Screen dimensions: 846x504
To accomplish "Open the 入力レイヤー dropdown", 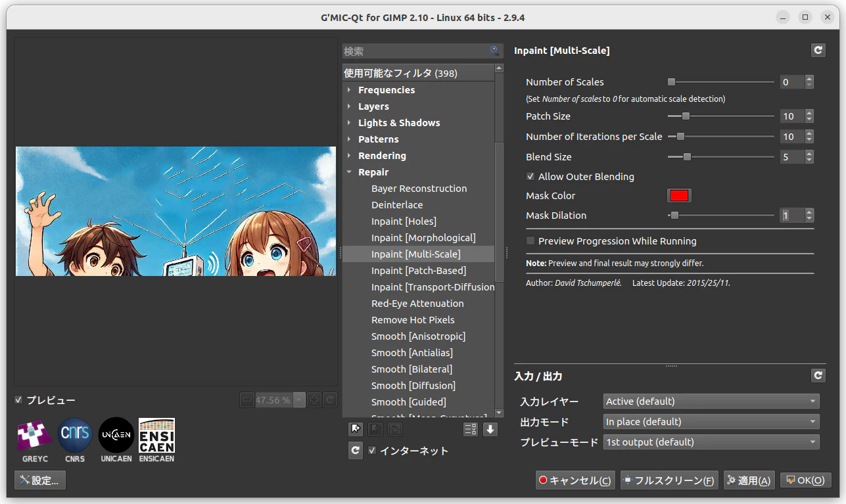I will tap(711, 401).
